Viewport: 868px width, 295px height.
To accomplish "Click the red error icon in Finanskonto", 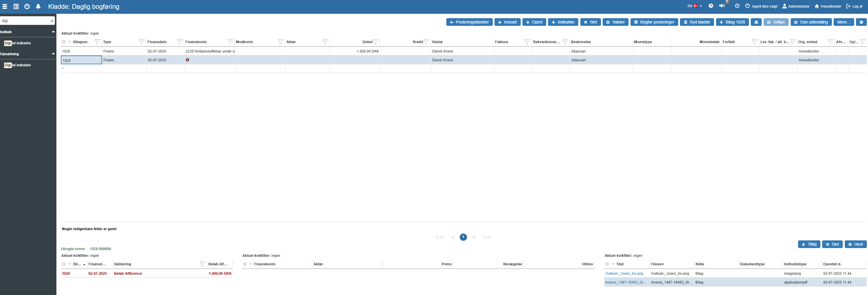I will (x=187, y=60).
